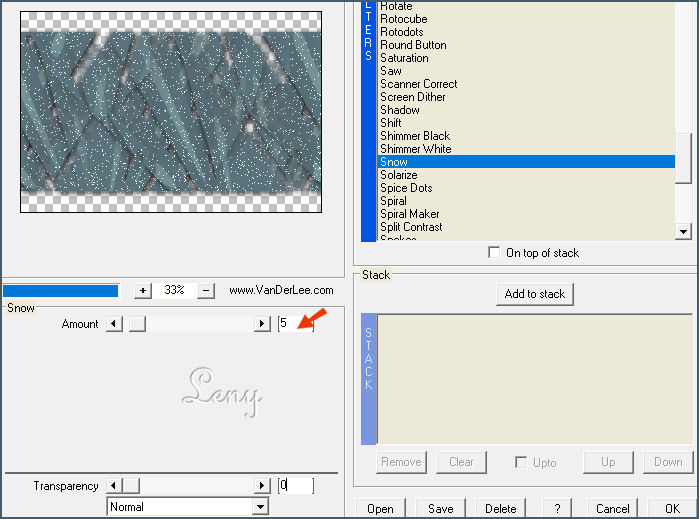Click the zoom out minus button
This screenshot has height=519, width=699.
(206, 290)
